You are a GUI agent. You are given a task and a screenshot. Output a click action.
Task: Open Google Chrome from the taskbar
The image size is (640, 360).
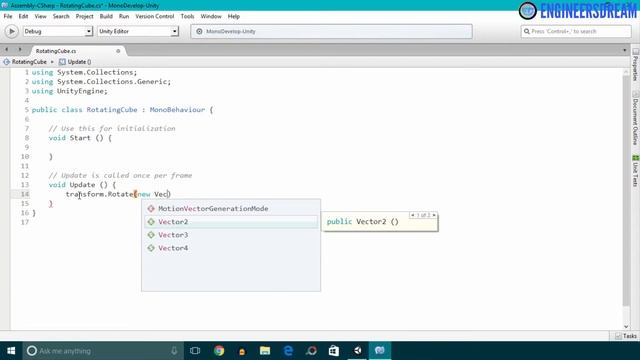[x=219, y=351]
